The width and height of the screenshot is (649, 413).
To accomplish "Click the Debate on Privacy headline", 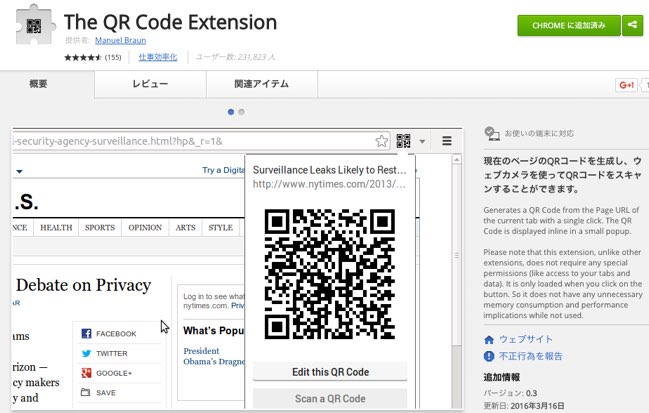I will [x=84, y=285].
